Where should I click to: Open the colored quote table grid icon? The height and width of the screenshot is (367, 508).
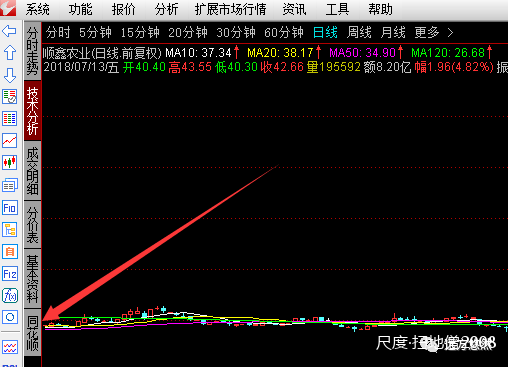pos(10,119)
